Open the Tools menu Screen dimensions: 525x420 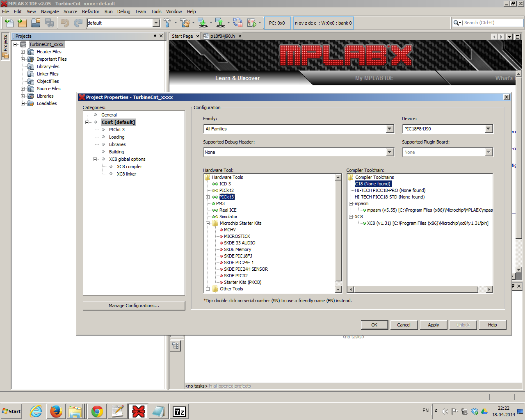156,11
